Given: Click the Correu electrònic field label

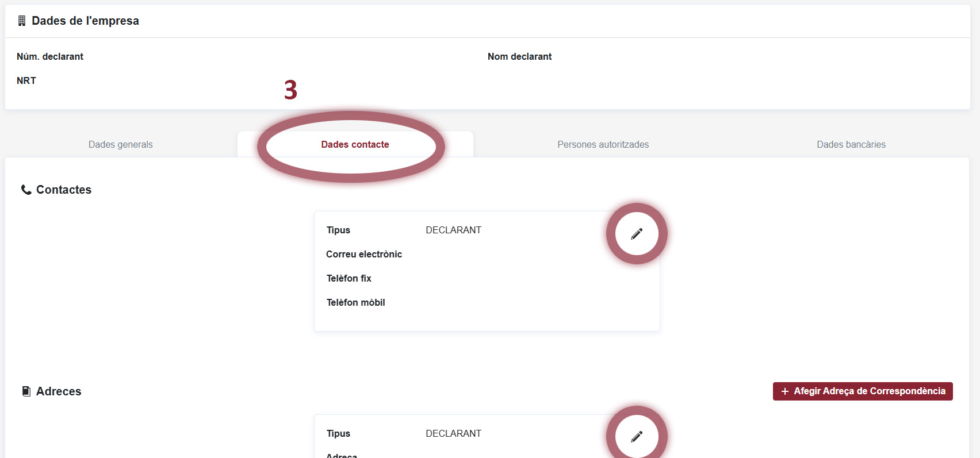Looking at the screenshot, I should pyautogui.click(x=364, y=254).
